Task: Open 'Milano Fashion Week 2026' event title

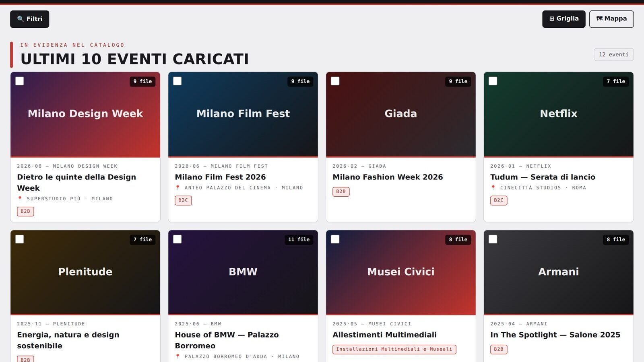Action: (x=388, y=177)
